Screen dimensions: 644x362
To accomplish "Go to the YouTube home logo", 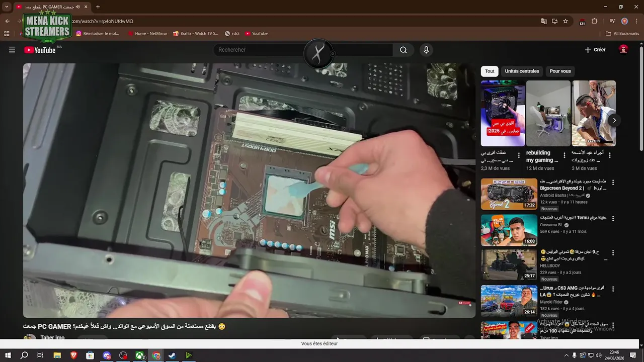I will [x=40, y=50].
